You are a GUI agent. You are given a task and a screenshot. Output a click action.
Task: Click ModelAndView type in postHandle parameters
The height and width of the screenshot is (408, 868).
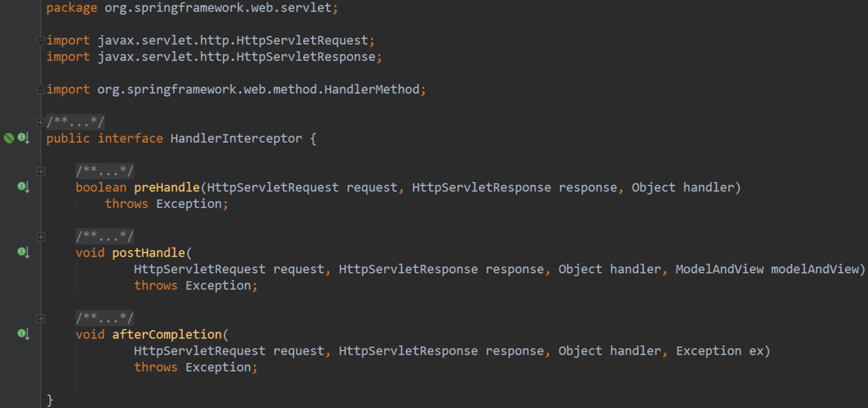click(719, 269)
